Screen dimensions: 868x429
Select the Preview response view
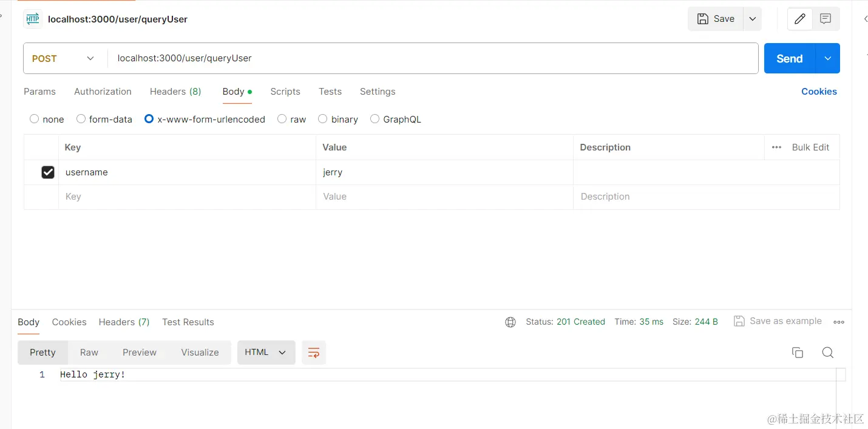pos(140,353)
